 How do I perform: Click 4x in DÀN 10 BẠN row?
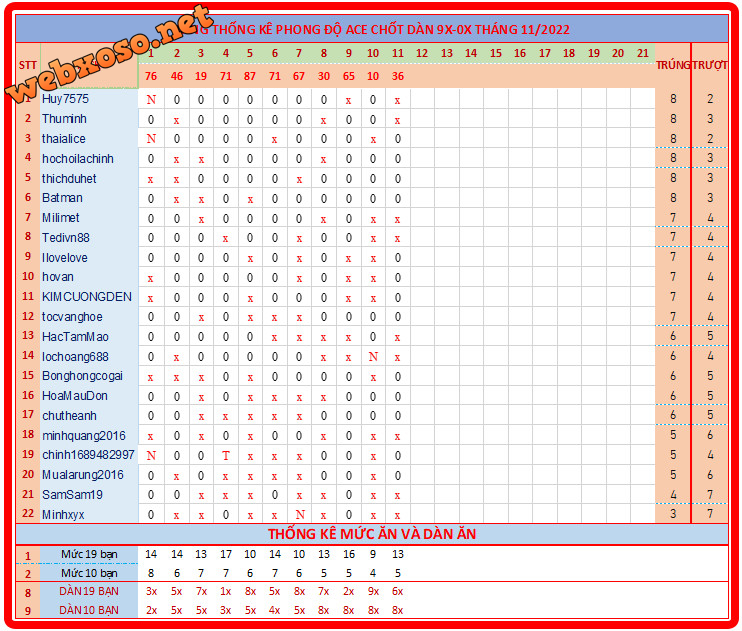274,610
